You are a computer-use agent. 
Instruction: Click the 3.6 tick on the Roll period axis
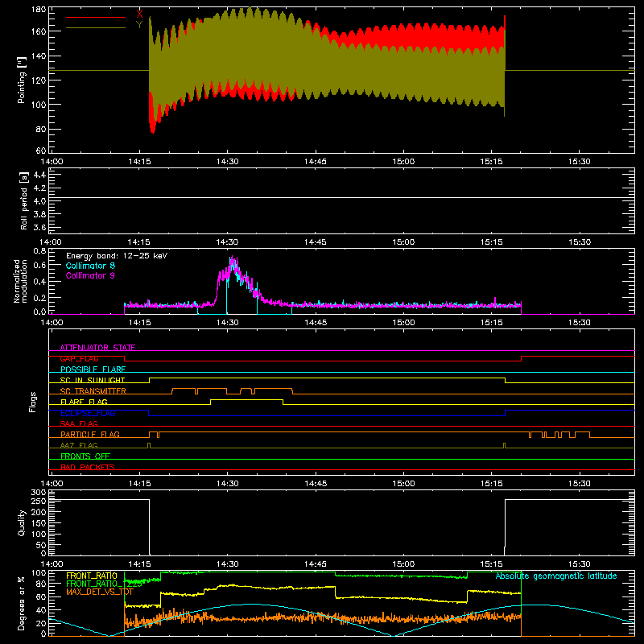[39, 227]
